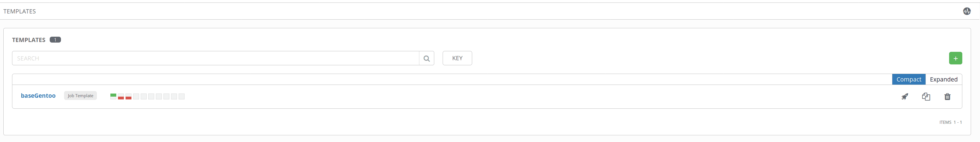
Task: Open the baseGentoo template link
Action: (38, 96)
